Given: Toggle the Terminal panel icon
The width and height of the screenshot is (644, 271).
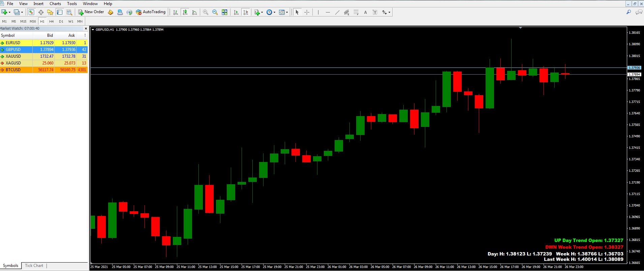Looking at the screenshot, I should pyautogui.click(x=60, y=12).
